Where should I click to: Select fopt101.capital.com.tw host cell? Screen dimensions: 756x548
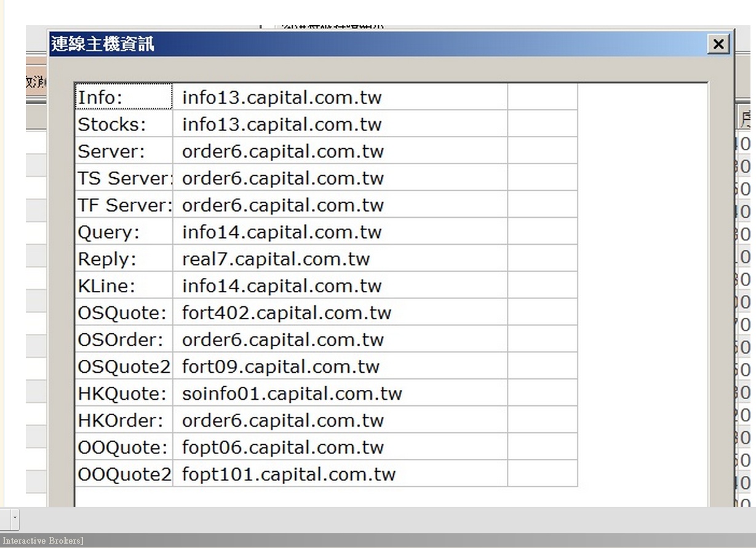[x=340, y=474]
